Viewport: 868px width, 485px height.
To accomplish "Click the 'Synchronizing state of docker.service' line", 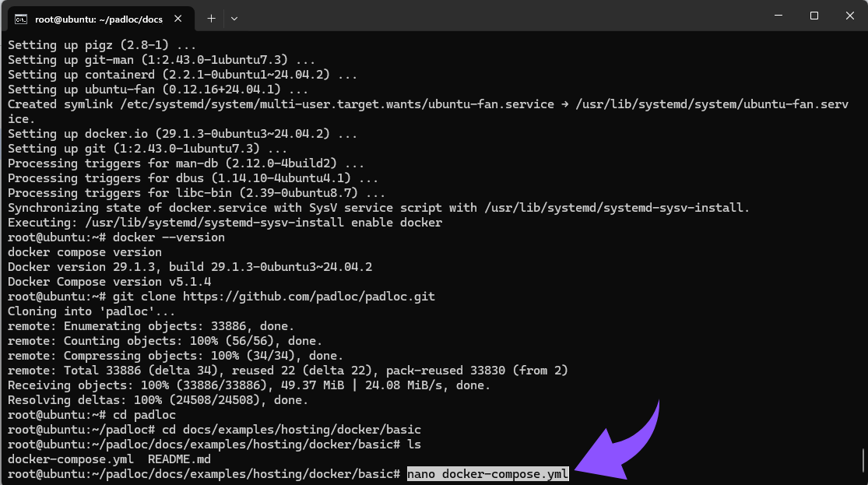I will [x=378, y=208].
